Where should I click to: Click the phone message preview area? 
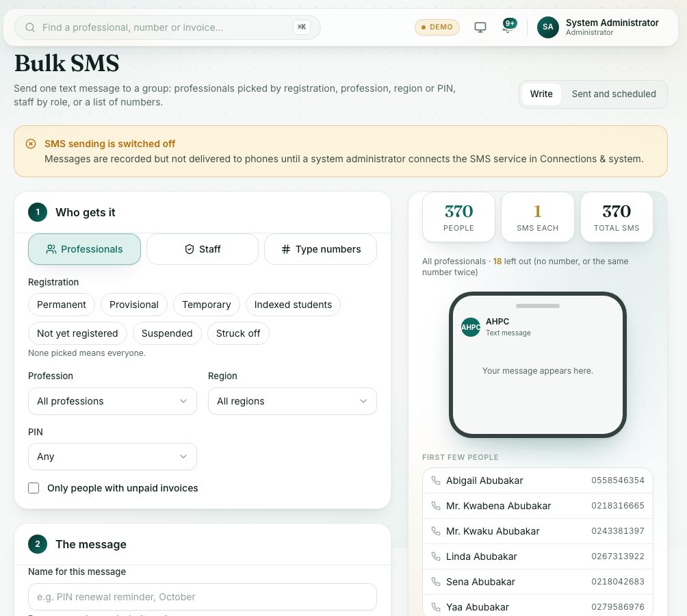point(538,365)
